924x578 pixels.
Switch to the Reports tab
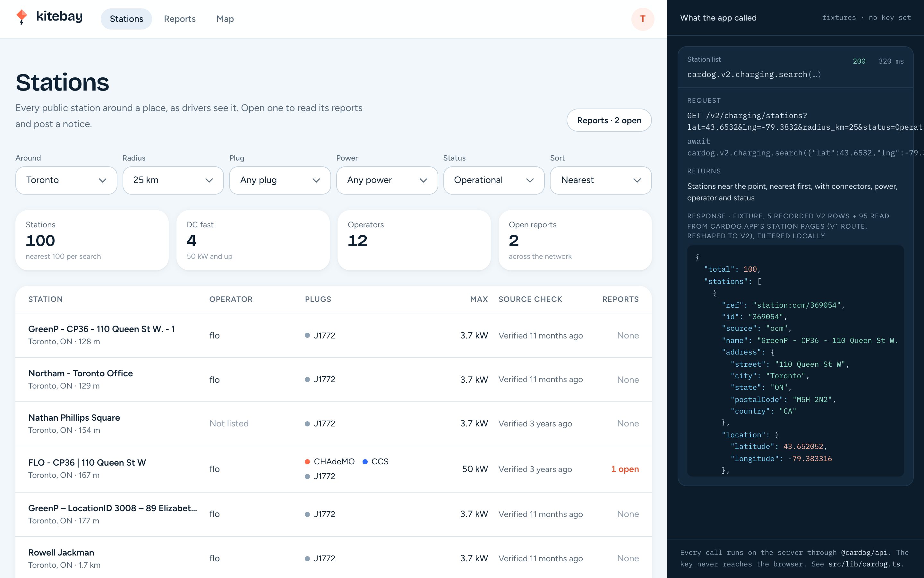[x=179, y=19]
